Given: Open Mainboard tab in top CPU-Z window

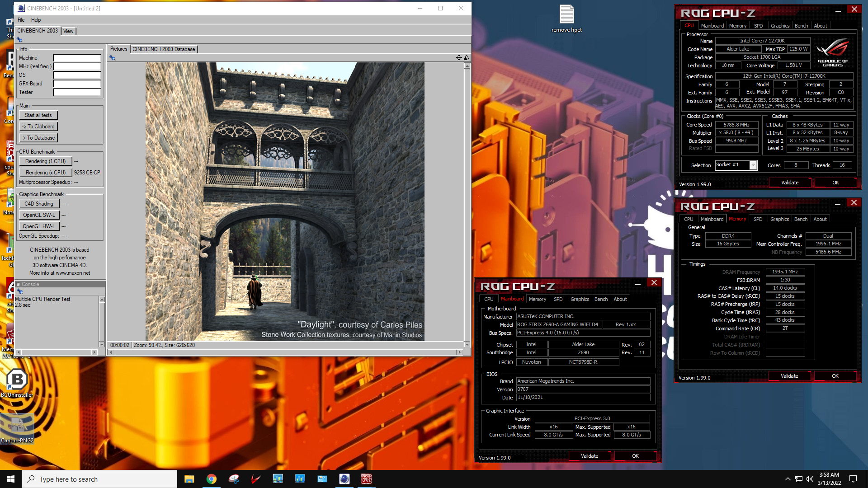Looking at the screenshot, I should 712,26.
